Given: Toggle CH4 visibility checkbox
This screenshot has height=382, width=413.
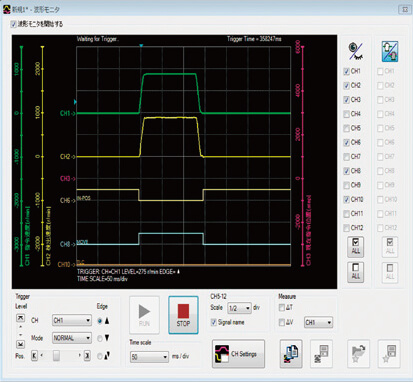Looking at the screenshot, I should click(347, 114).
